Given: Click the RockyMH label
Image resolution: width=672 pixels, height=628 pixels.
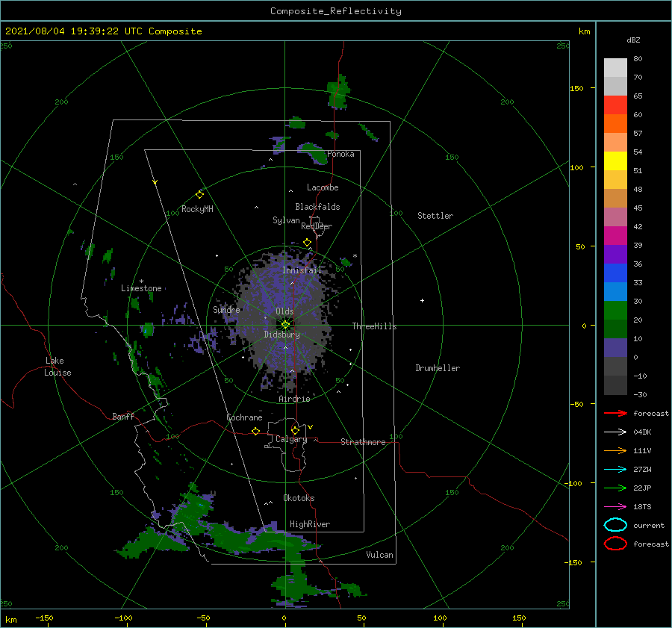Looking at the screenshot, I should [197, 209].
